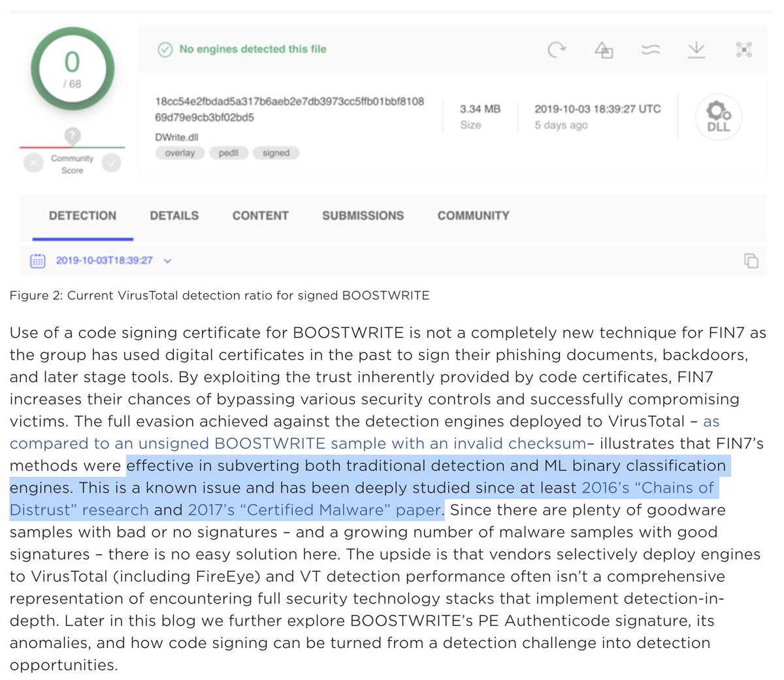This screenshot has width=784, height=680.
Task: Switch to the DETECTION tab
Action: (82, 216)
